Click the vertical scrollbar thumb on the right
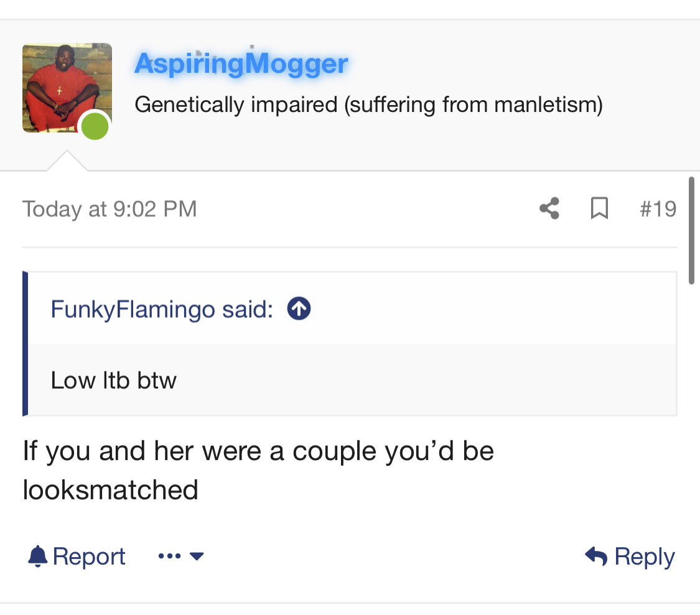Image resolution: width=700 pixels, height=615 pixels. 691,230
